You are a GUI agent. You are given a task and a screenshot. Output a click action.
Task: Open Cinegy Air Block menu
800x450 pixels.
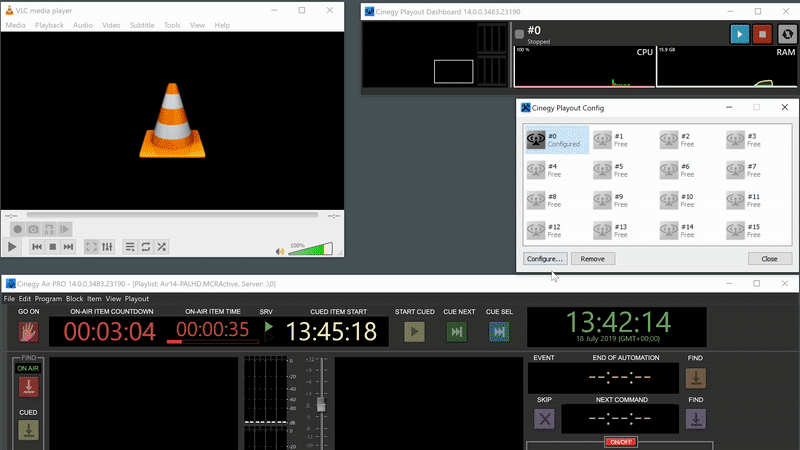click(74, 298)
